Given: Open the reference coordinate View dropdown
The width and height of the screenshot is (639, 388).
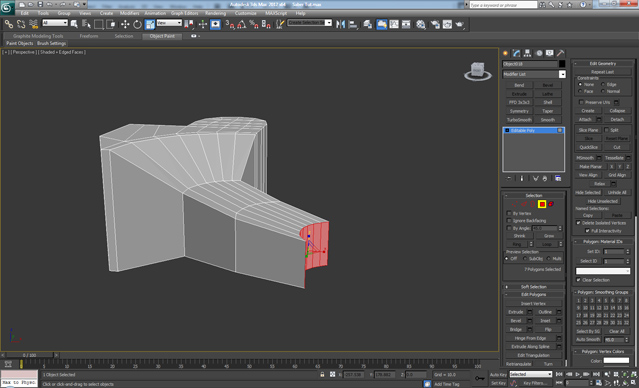Looking at the screenshot, I should pyautogui.click(x=169, y=23).
